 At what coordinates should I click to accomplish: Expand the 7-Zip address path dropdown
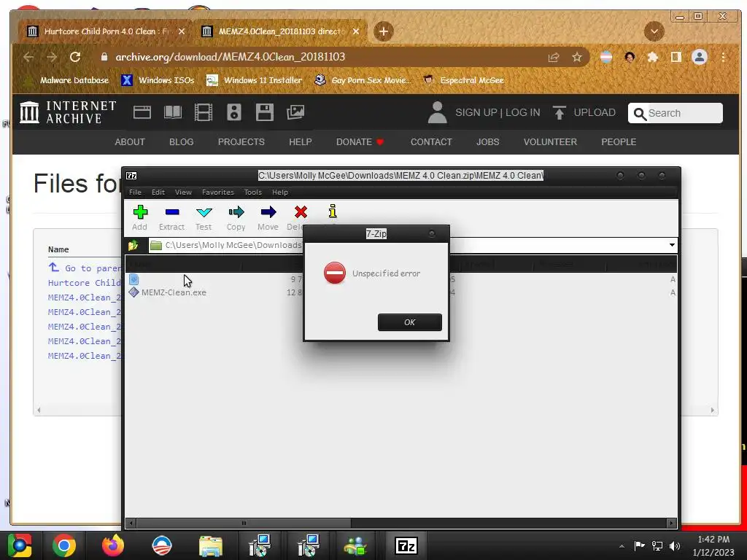672,245
